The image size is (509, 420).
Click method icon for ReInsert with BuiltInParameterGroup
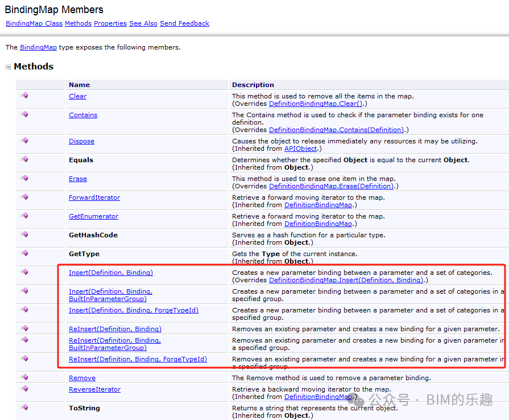coord(24,340)
